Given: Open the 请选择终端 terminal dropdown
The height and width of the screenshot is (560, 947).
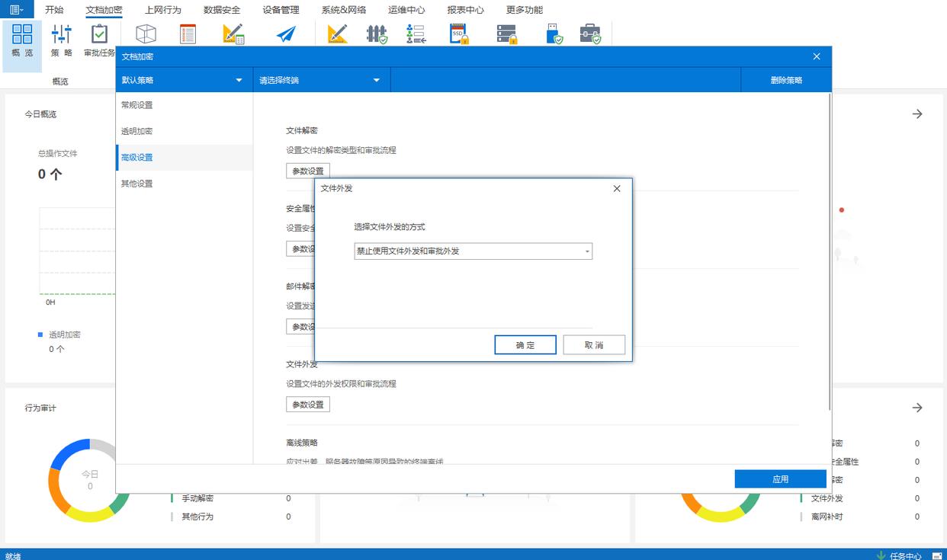Looking at the screenshot, I should point(321,80).
